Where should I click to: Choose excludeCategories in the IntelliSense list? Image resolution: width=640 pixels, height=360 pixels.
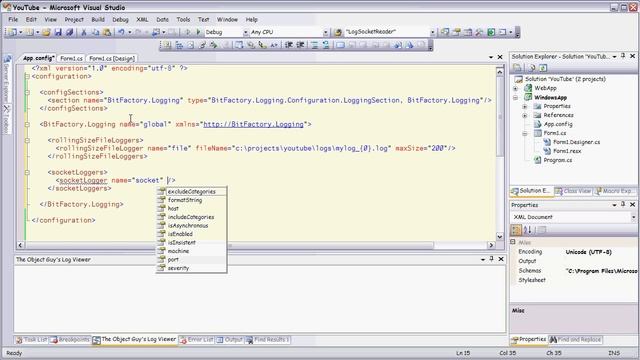191,191
